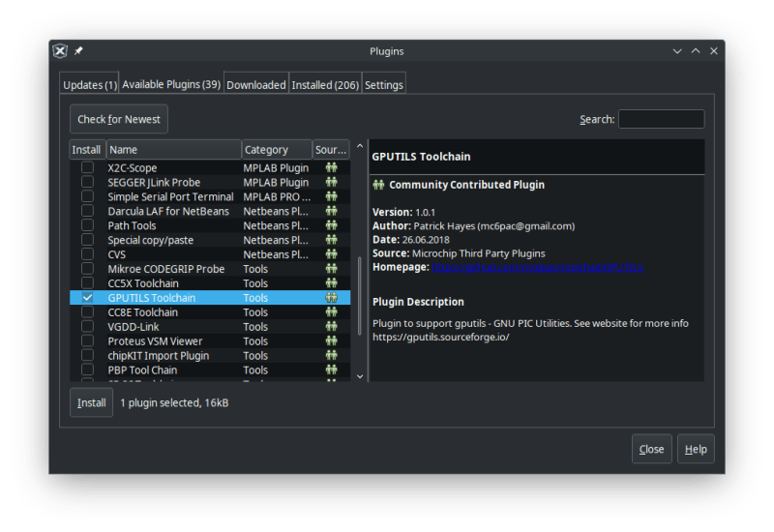Uncheck the GPUTILS Toolchain checkbox
This screenshot has width=774, height=532.
click(x=87, y=298)
